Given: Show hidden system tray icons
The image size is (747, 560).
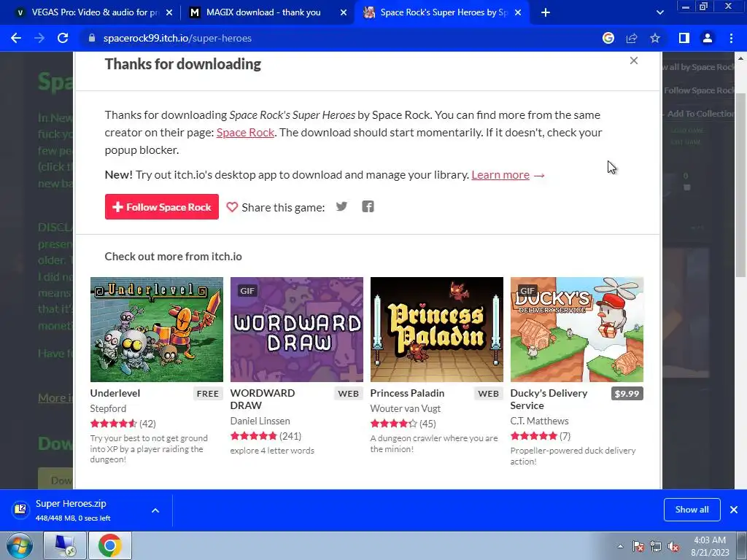Looking at the screenshot, I should [620, 546].
